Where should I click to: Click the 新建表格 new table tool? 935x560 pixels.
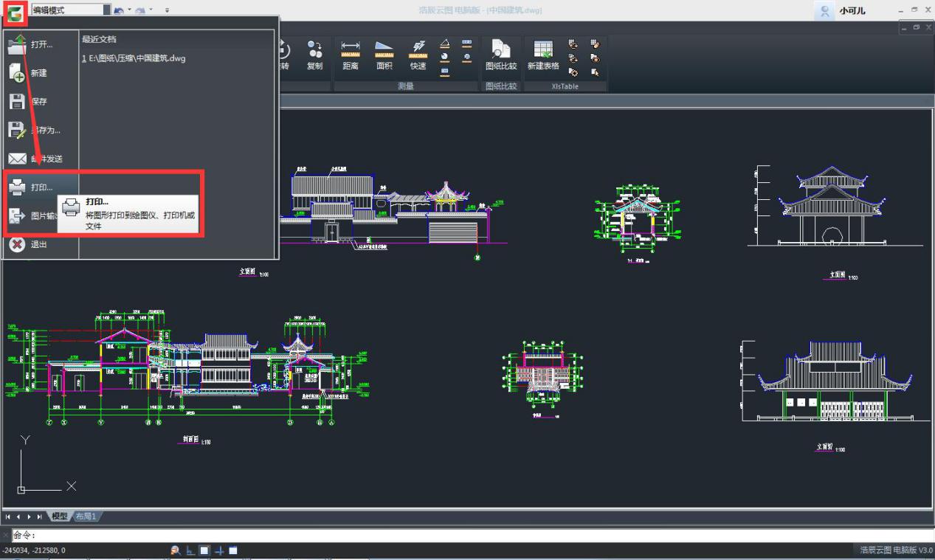(x=543, y=55)
